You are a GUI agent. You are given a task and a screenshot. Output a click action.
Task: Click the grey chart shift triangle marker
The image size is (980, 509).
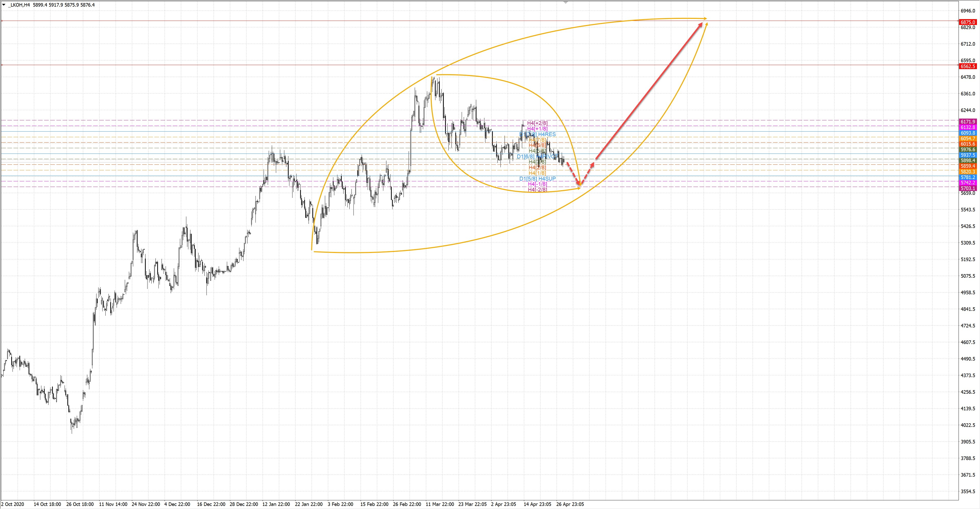[566, 2]
